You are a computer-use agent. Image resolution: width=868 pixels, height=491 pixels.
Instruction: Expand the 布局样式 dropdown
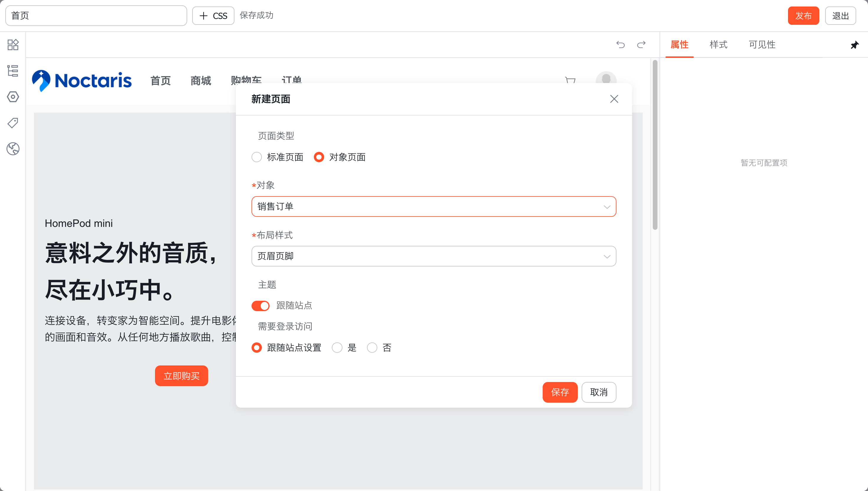pos(434,256)
